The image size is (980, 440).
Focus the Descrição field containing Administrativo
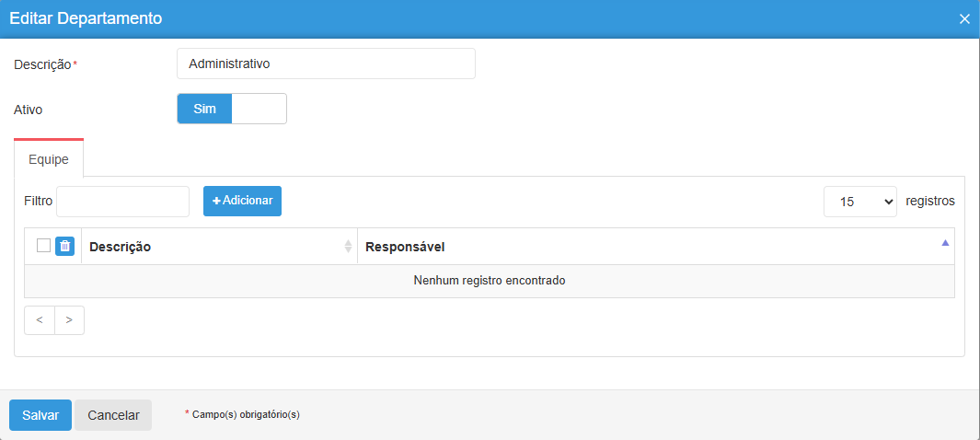(x=326, y=64)
